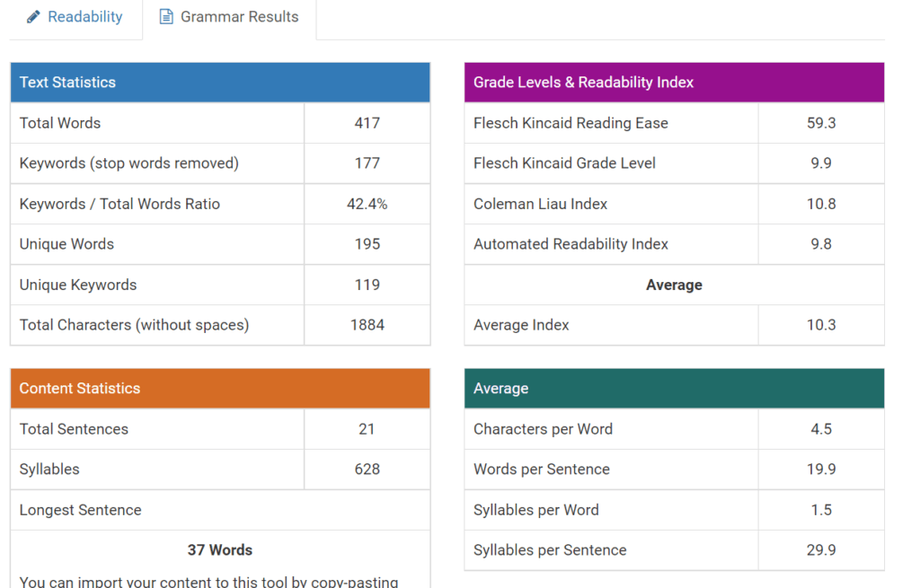Click the Text Statistics panel header
920x588 pixels.
220,83
